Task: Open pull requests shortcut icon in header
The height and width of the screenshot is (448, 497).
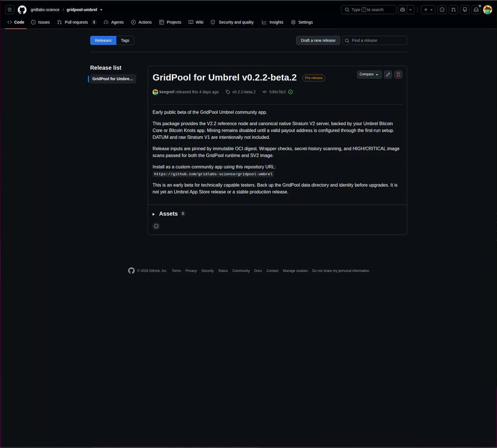Action: [454, 10]
